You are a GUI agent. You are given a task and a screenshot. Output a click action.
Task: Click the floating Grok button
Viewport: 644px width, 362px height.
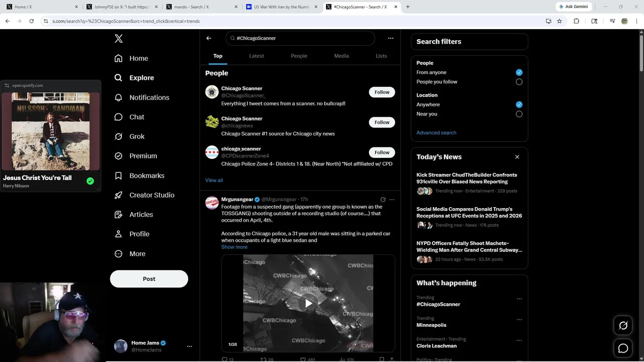(x=623, y=326)
